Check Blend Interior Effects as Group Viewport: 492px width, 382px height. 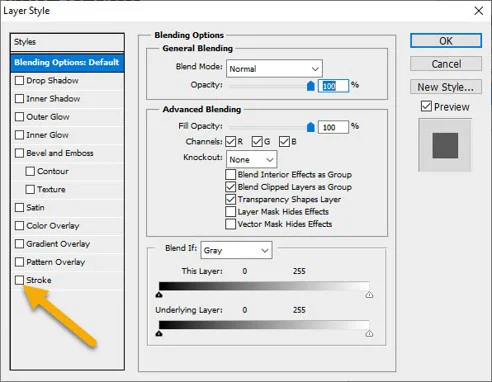[230, 174]
